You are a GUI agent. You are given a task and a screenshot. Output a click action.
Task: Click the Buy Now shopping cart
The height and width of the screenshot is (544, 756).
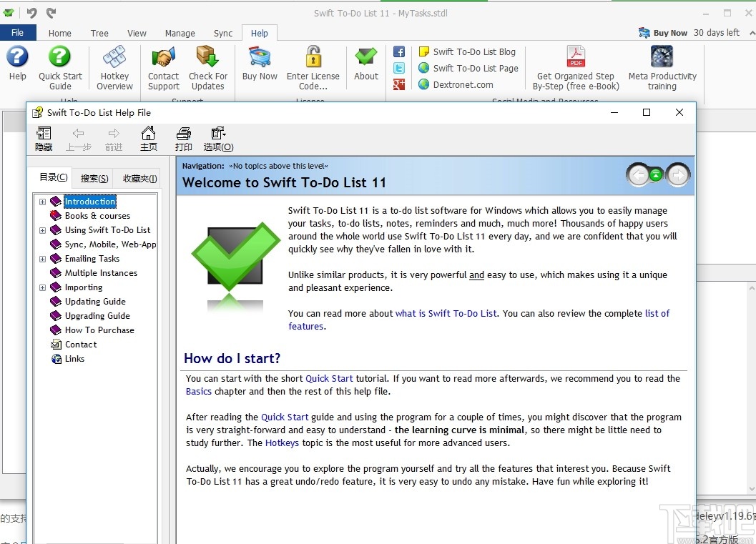(x=260, y=63)
